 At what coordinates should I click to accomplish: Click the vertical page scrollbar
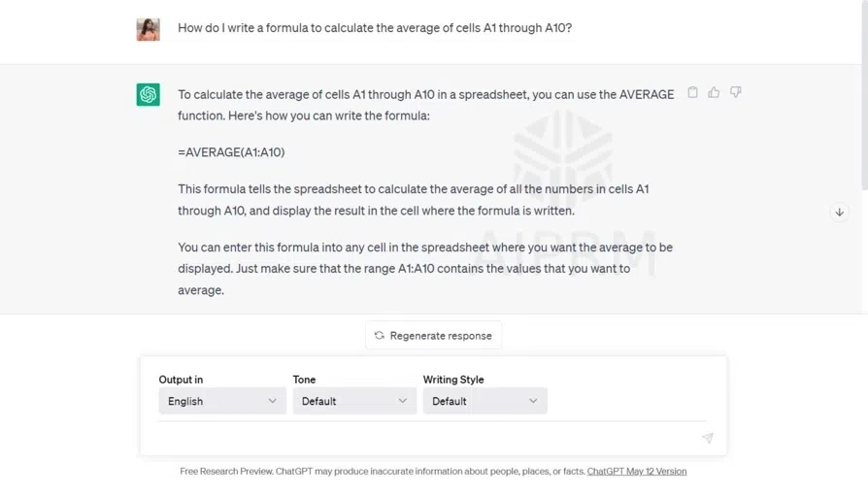pos(863,97)
